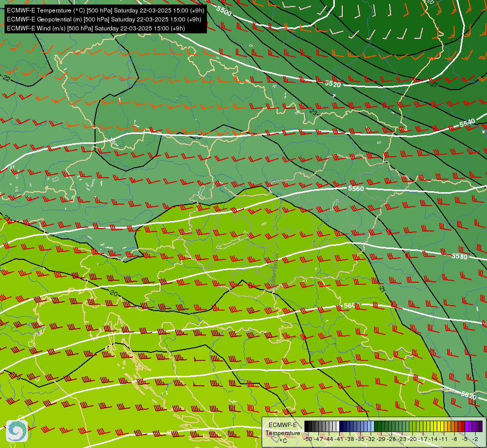This screenshot has width=487, height=448.
Task: Click the -20 isotherm label
Action: click(x=113, y=293)
